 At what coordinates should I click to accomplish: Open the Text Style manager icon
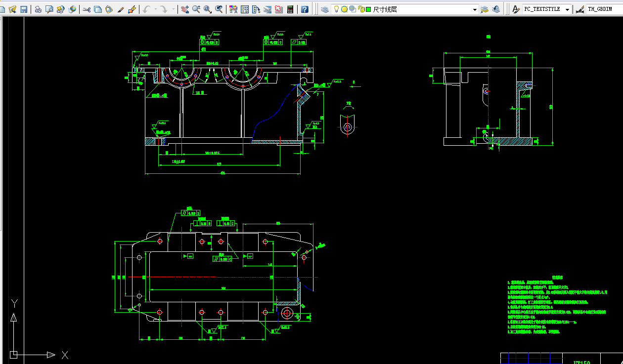pyautogui.click(x=516, y=9)
